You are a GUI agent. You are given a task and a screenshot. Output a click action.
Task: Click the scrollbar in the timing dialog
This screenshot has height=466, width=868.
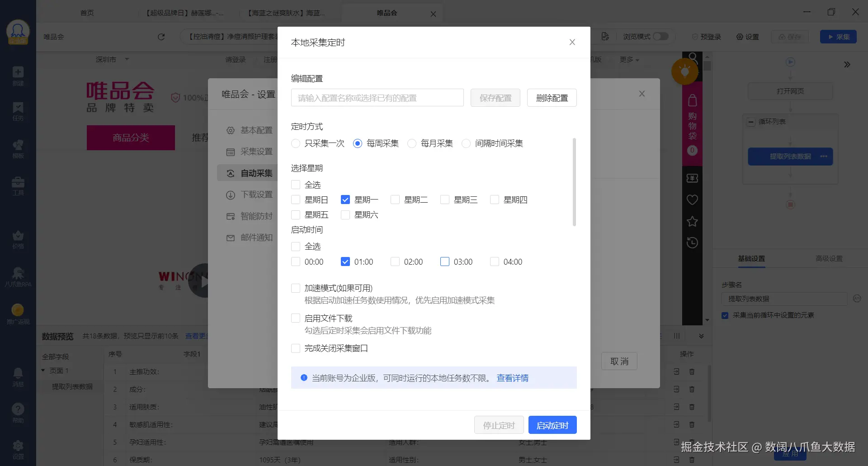pos(574,182)
